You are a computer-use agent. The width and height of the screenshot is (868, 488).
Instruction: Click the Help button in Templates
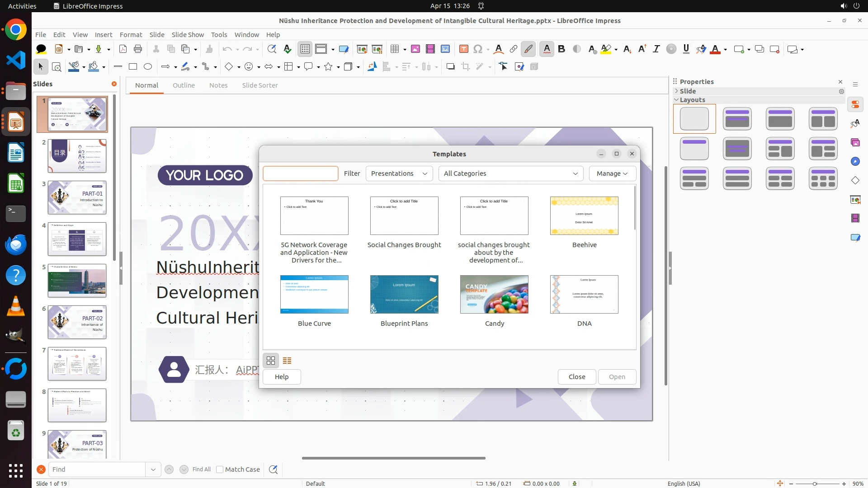(x=282, y=377)
